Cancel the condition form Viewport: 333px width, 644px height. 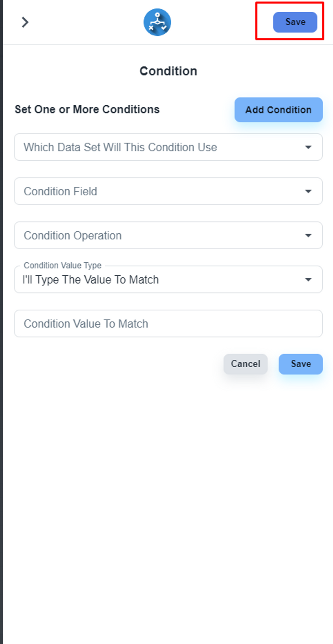[245, 364]
